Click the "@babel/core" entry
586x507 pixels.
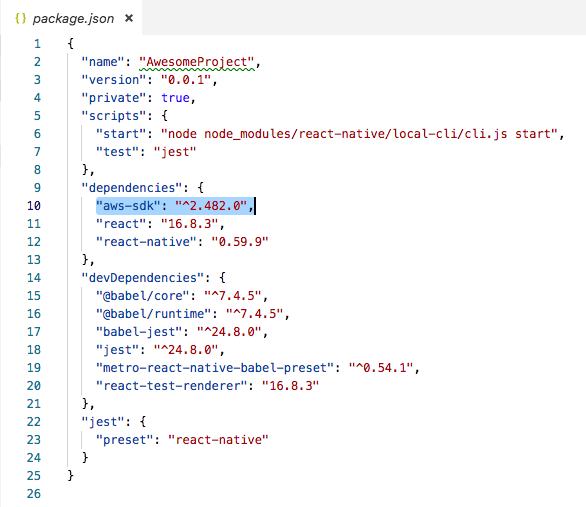(181, 296)
